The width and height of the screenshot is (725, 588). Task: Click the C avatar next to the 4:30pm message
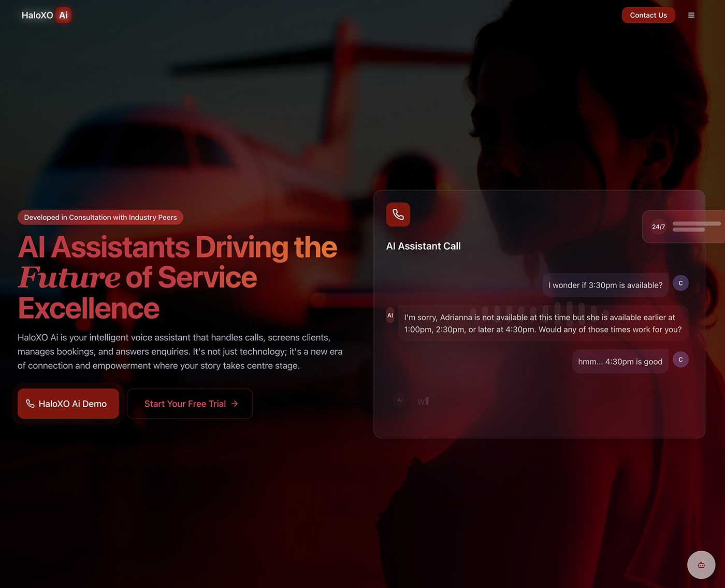pos(680,360)
